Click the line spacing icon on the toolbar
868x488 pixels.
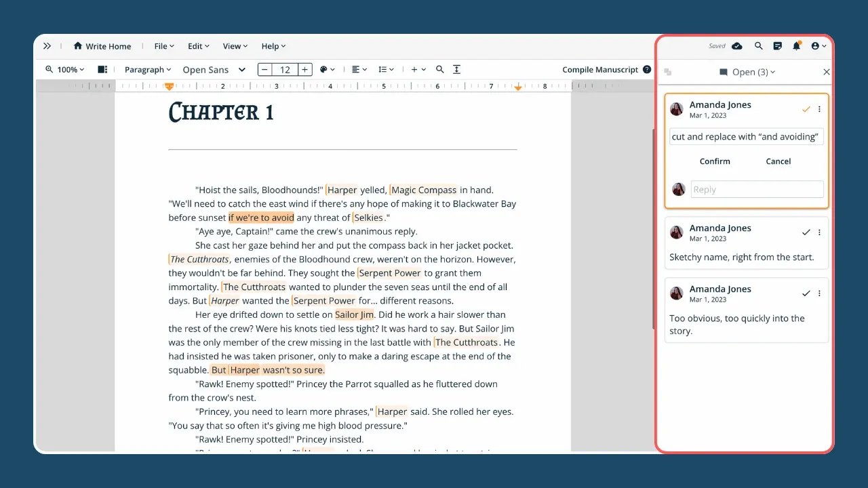click(x=382, y=69)
